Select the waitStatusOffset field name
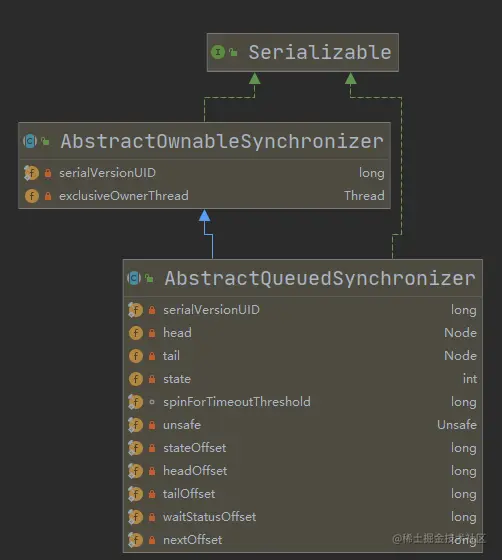502x560 pixels. pos(210,517)
